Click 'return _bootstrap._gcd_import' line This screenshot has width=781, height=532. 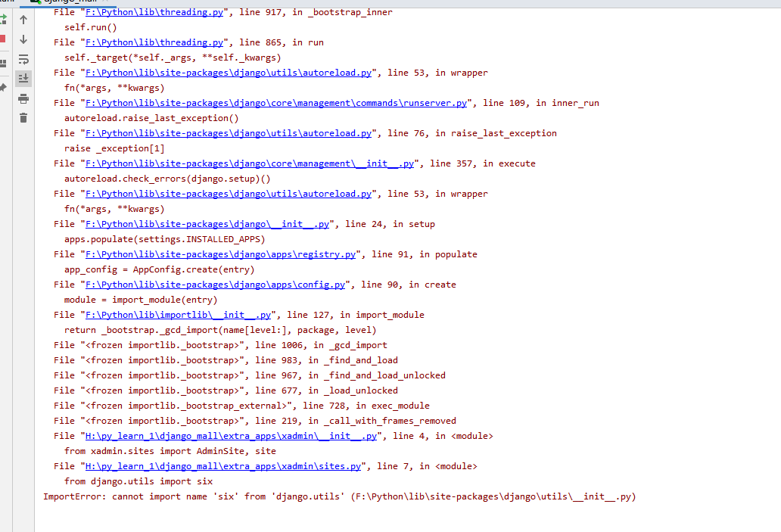click(x=220, y=330)
